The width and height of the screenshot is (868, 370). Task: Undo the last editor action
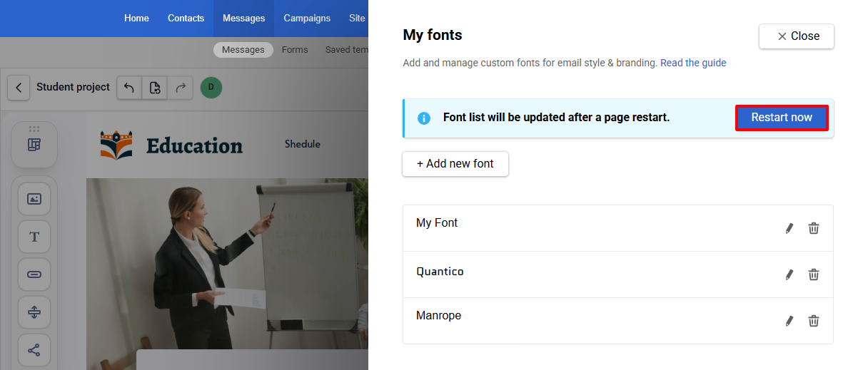[129, 88]
